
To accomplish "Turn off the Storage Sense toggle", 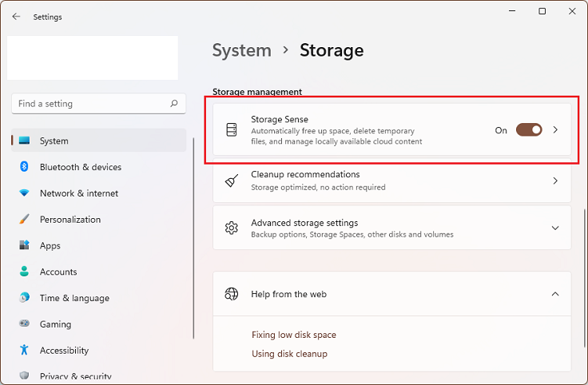I will click(529, 130).
